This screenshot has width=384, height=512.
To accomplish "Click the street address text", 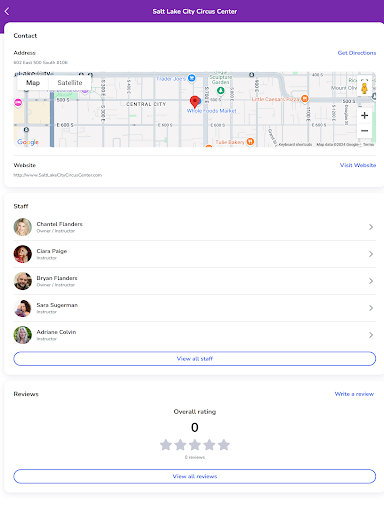I will 40,62.
